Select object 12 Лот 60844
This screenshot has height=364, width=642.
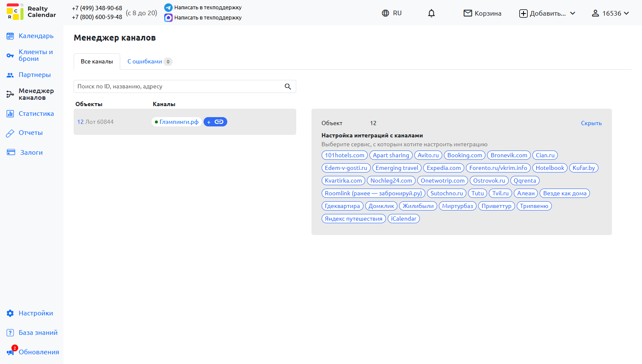tap(95, 122)
